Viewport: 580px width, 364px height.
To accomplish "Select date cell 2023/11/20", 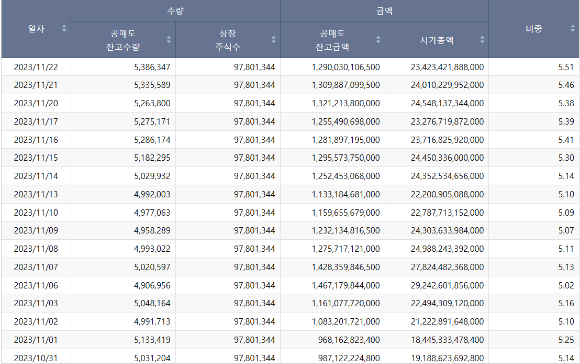I will tap(36, 103).
